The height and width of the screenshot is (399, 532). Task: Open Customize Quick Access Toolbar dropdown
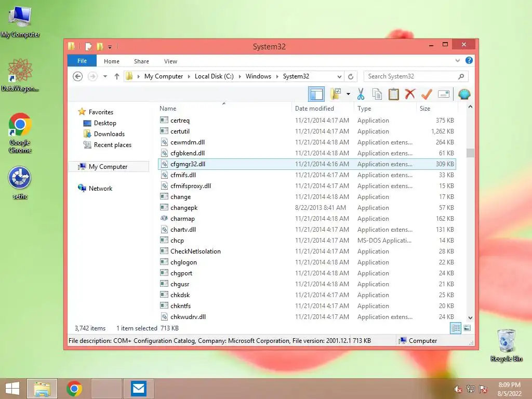110,47
